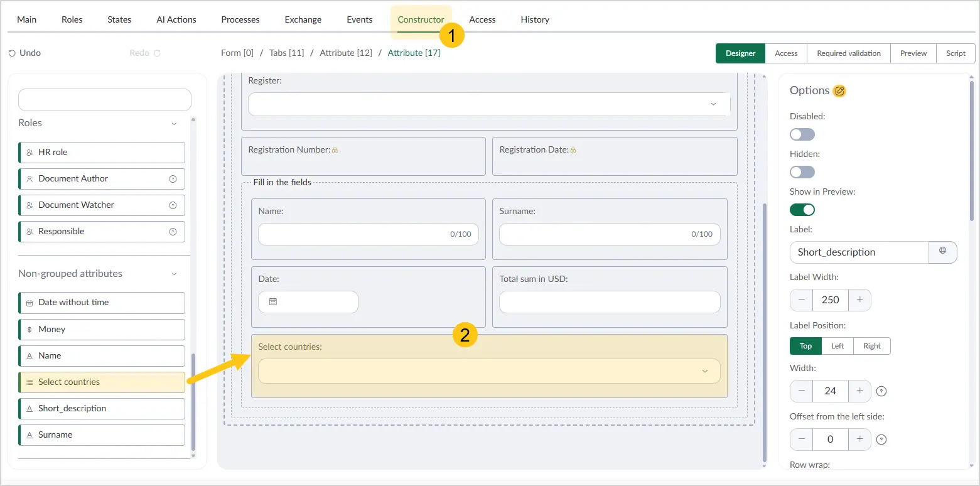Decrease Offset from left side value
The width and height of the screenshot is (980, 486).
[x=802, y=440]
